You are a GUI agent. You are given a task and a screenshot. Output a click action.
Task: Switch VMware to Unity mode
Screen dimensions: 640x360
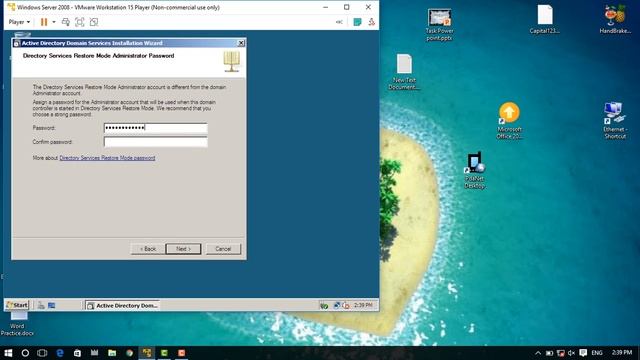pyautogui.click(x=94, y=22)
